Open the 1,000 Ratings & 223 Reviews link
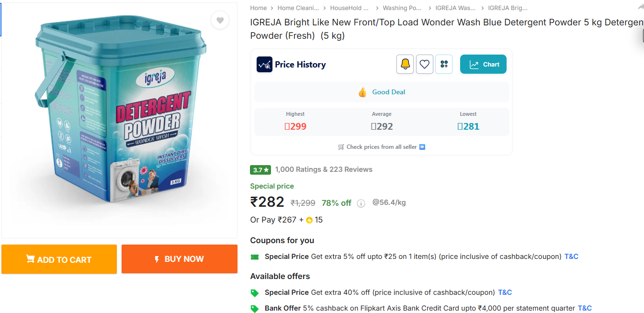The image size is (644, 313). (x=324, y=169)
